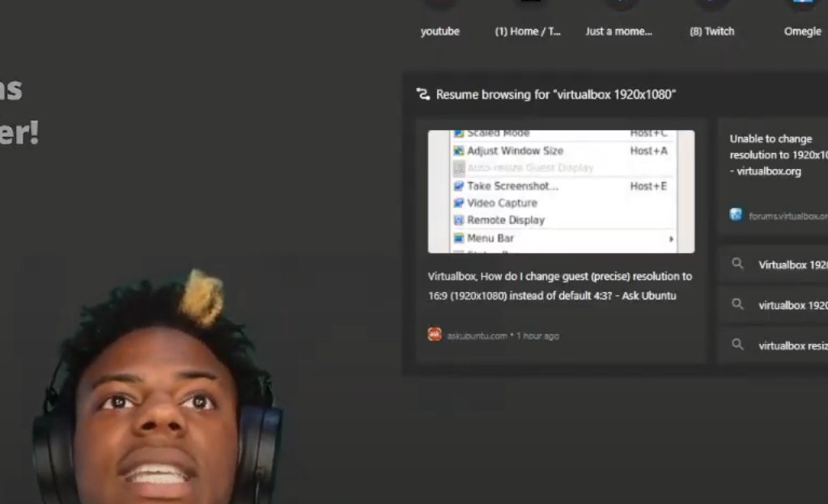Open the Unable to change resolution forum result
This screenshot has width=828, height=504.
click(x=778, y=155)
